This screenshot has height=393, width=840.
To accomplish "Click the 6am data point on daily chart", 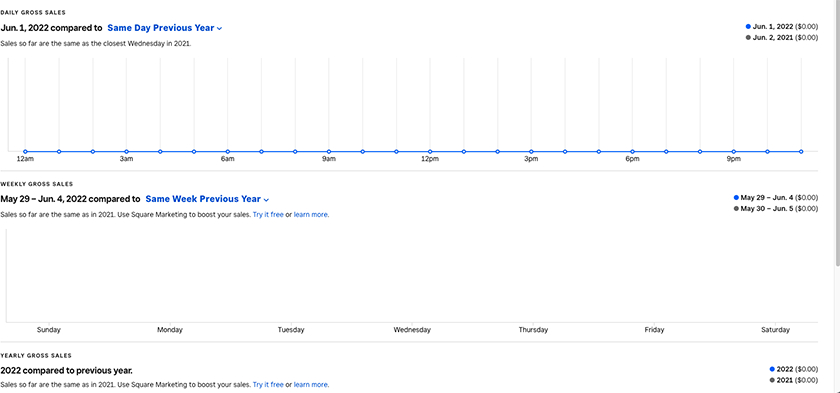I will [228, 152].
